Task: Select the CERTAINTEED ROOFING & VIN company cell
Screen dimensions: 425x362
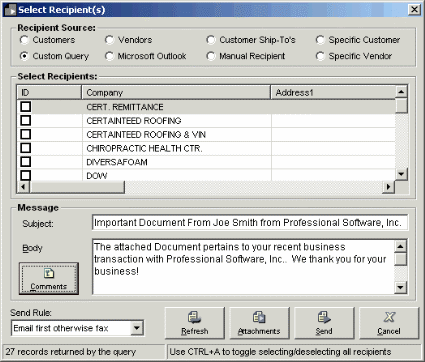Action: (x=177, y=134)
